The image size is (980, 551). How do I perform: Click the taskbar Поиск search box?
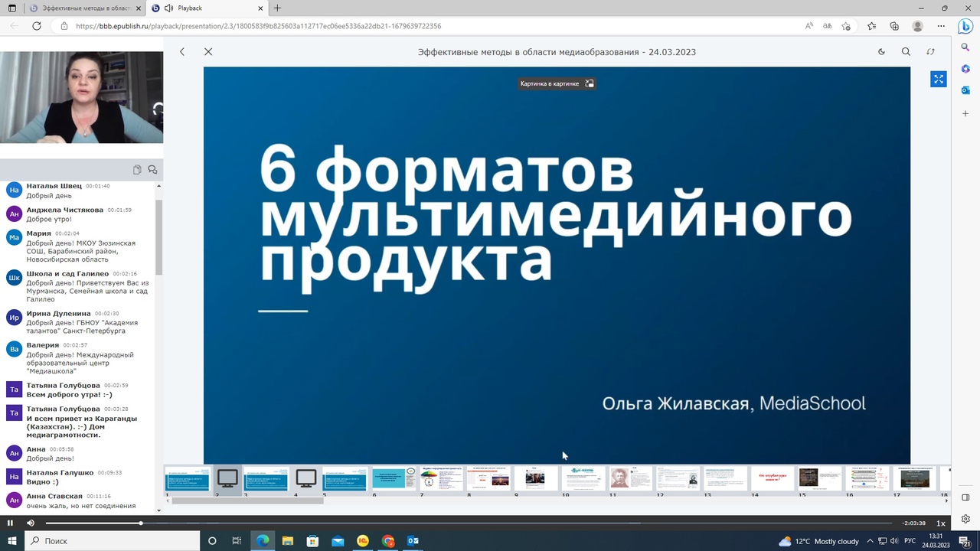click(x=113, y=541)
